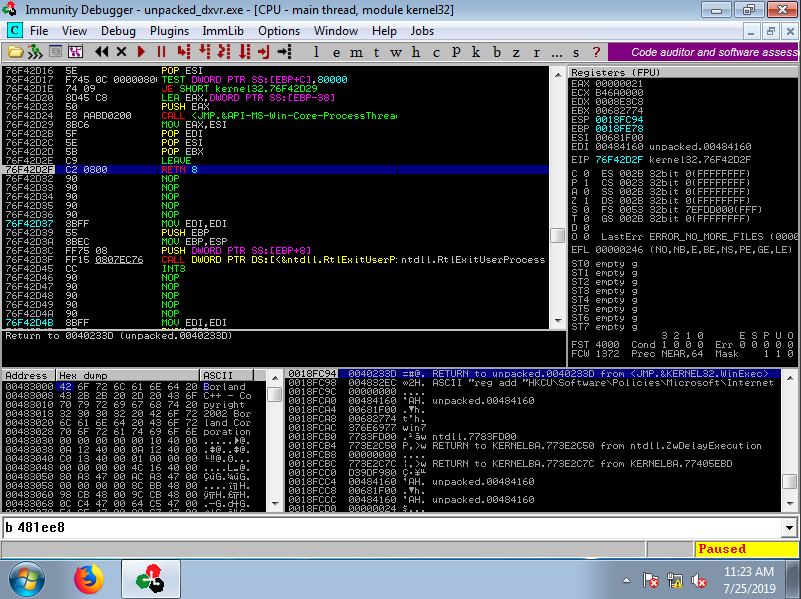Click the Run program play icon
Image resolution: width=801 pixels, height=599 pixels.
tap(142, 52)
